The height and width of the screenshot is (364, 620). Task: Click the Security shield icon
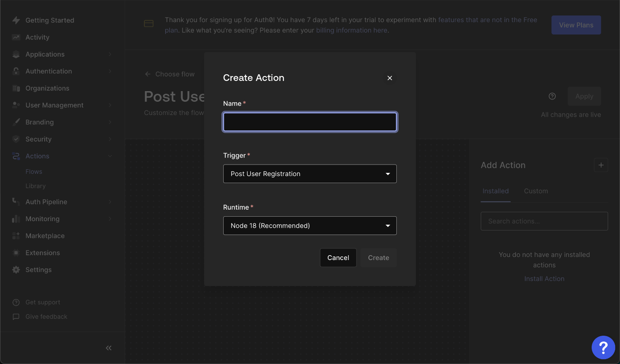click(x=16, y=139)
